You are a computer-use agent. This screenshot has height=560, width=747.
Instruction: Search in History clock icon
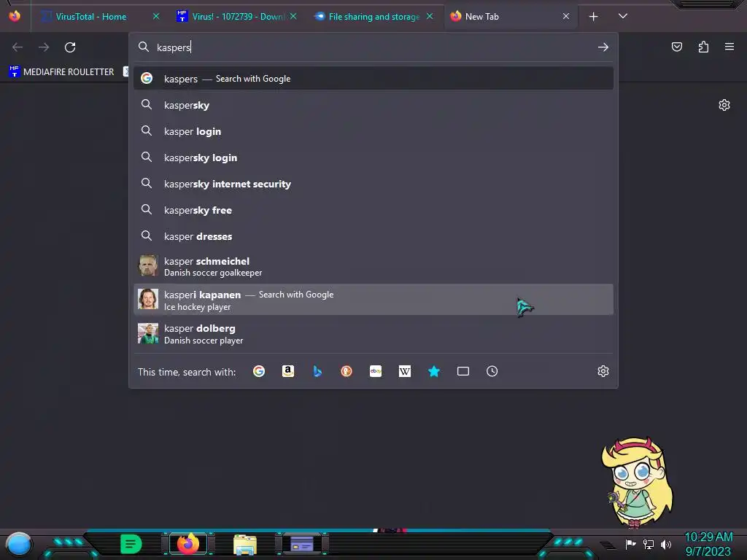click(x=492, y=371)
